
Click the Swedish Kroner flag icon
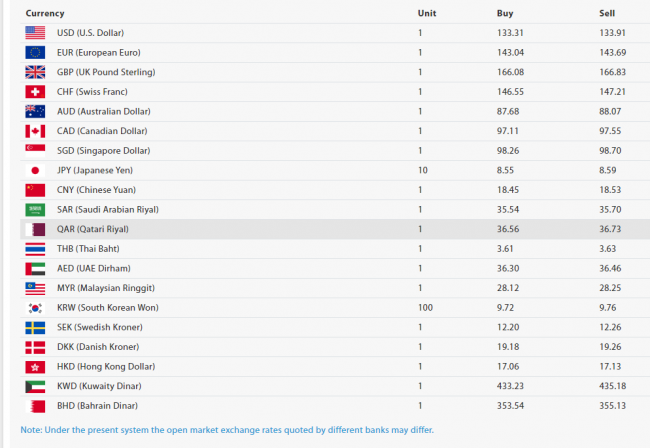(x=35, y=327)
